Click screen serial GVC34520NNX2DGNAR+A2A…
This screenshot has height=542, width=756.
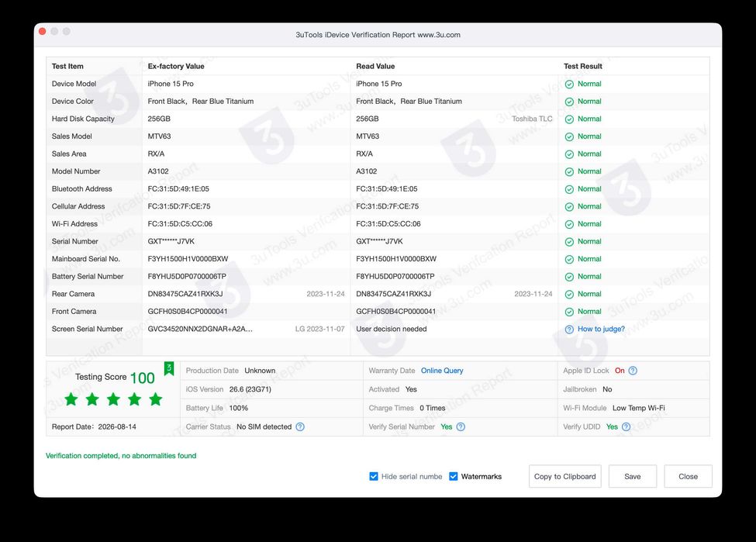[x=200, y=329]
